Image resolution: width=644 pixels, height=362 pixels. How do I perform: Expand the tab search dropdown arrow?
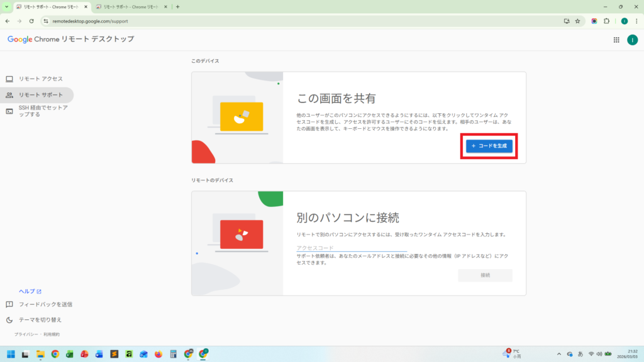click(x=7, y=7)
